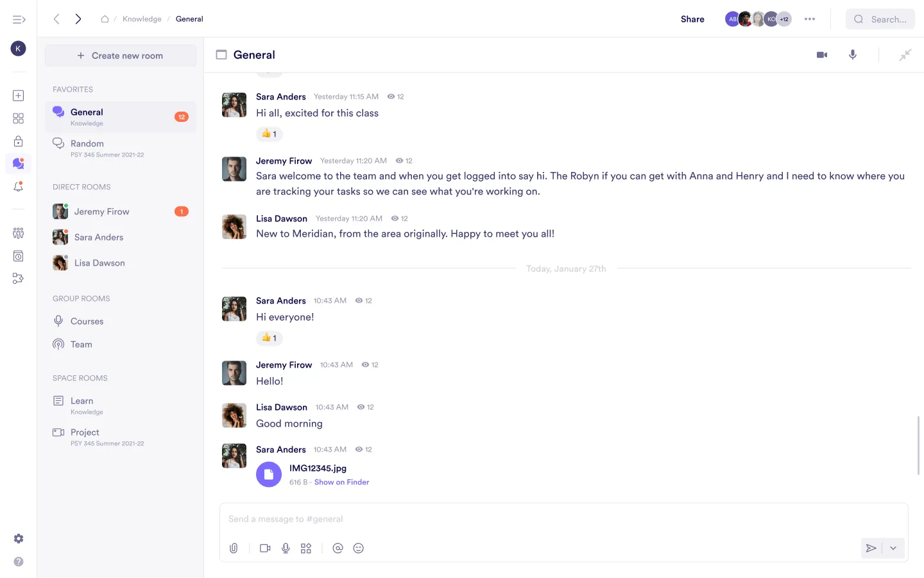Screen dimensions: 924x578
Task: Open send options dropdown arrow
Action: (893, 548)
